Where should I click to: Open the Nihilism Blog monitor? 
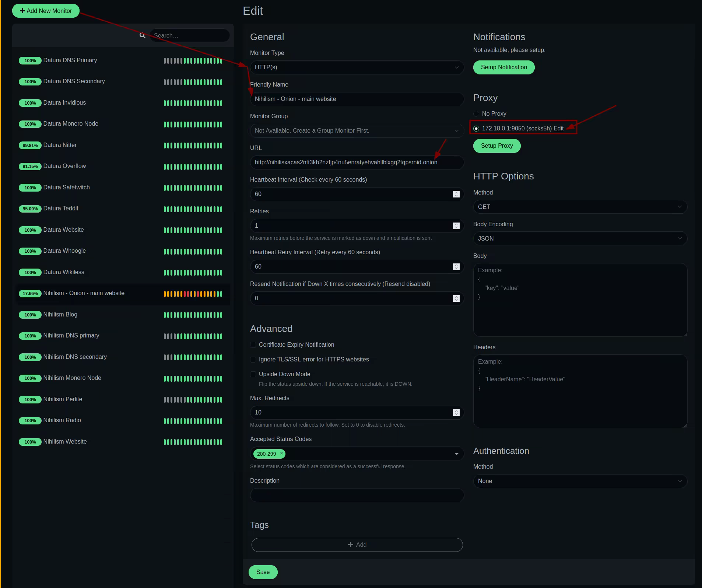pyautogui.click(x=123, y=315)
